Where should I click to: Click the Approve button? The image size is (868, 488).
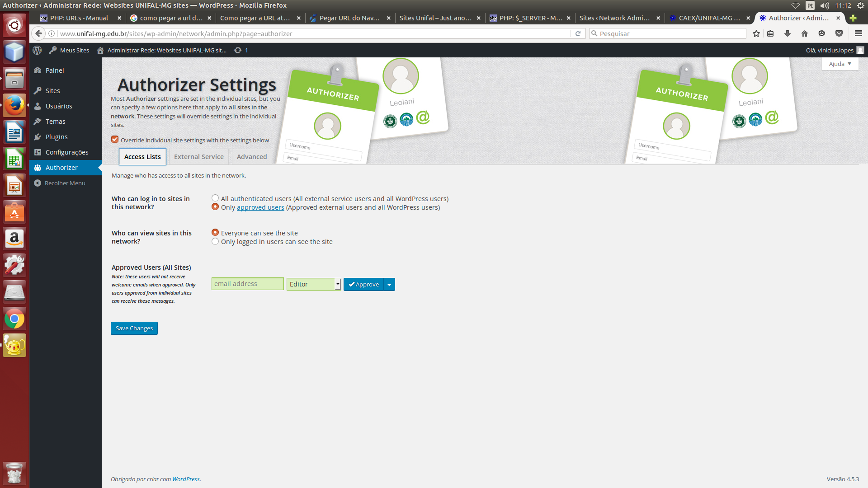click(x=363, y=284)
